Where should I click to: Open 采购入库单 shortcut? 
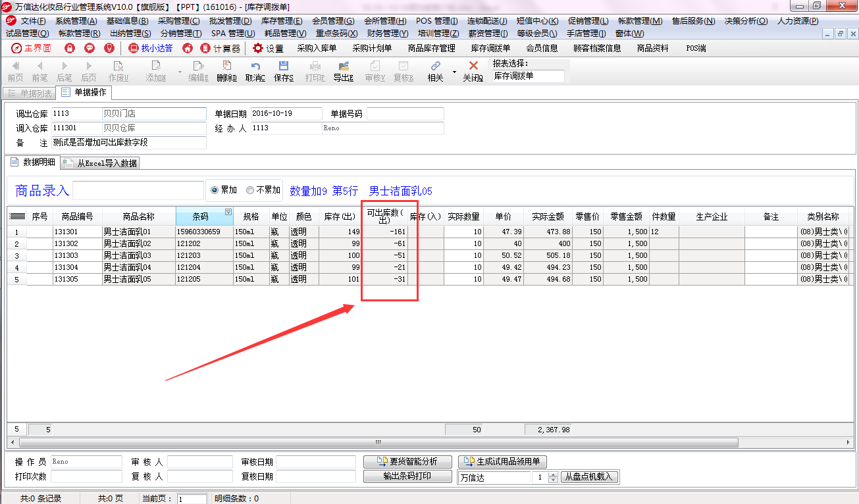[317, 48]
